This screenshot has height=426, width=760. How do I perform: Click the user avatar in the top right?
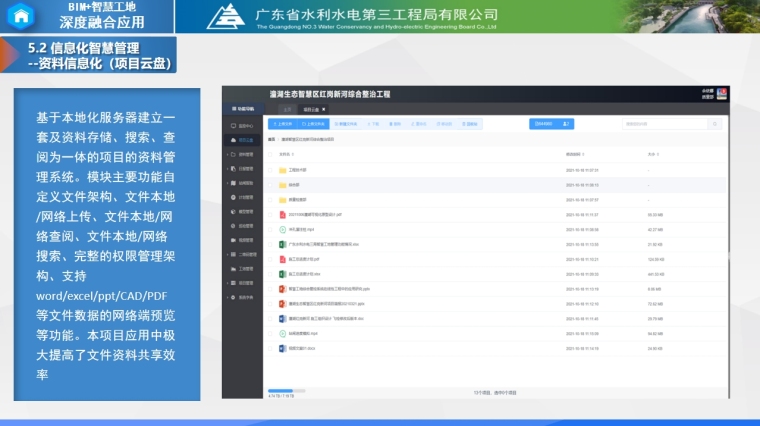[721, 94]
